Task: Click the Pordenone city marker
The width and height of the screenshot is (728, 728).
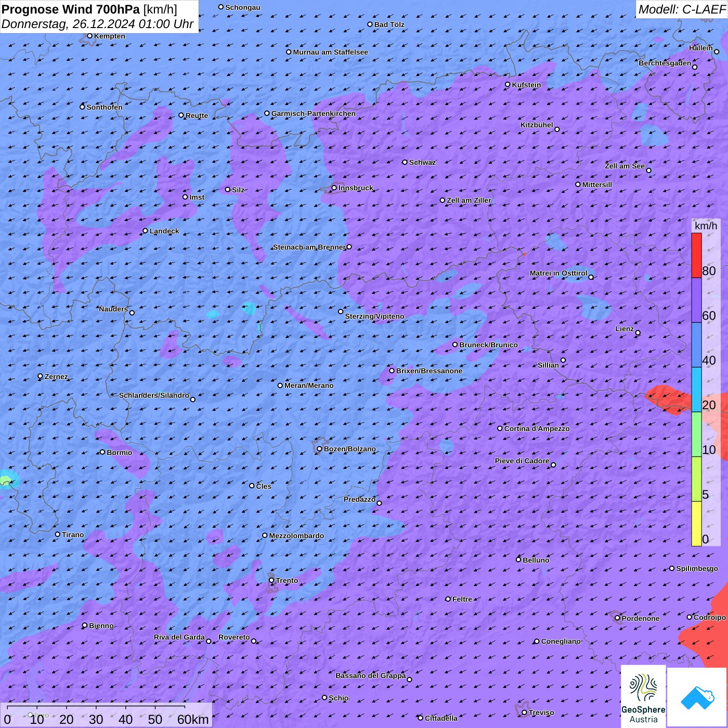Action: click(x=618, y=618)
